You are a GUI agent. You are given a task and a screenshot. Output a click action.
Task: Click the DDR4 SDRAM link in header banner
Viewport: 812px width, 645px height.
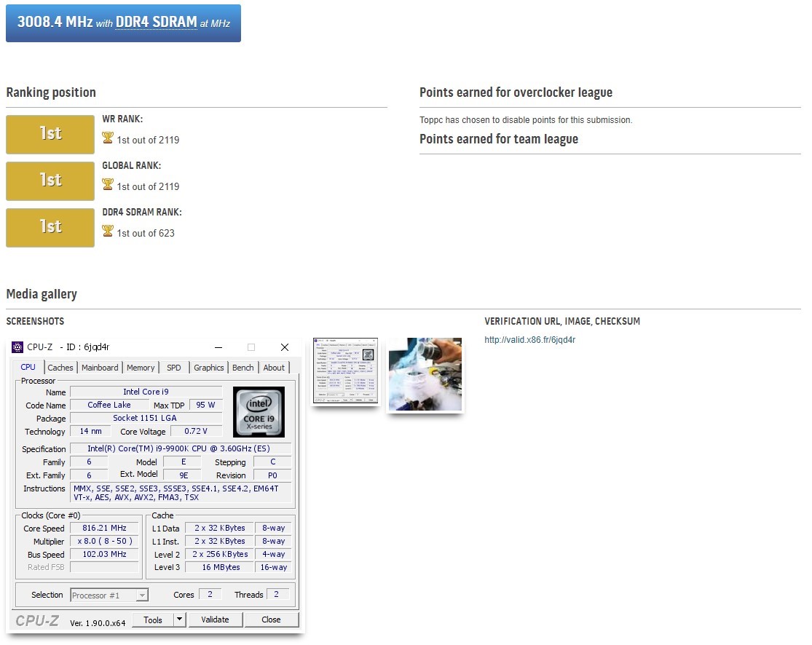click(x=156, y=23)
